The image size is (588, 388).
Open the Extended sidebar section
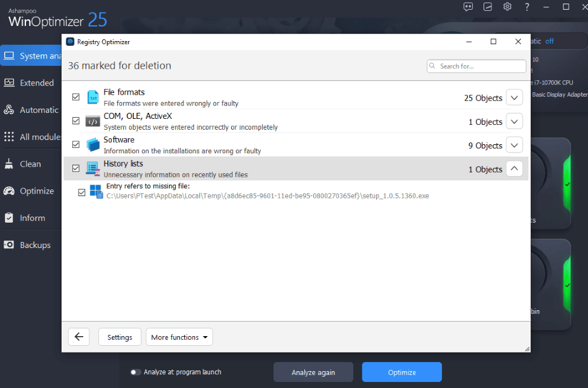[x=31, y=83]
